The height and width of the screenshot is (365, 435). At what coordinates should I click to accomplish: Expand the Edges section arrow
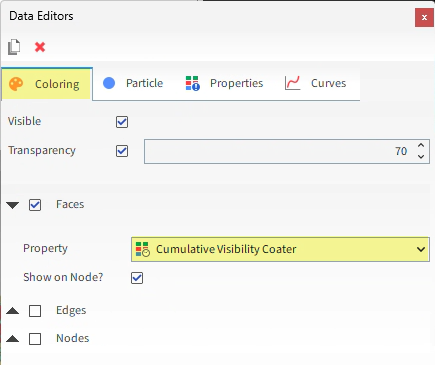coord(13,311)
